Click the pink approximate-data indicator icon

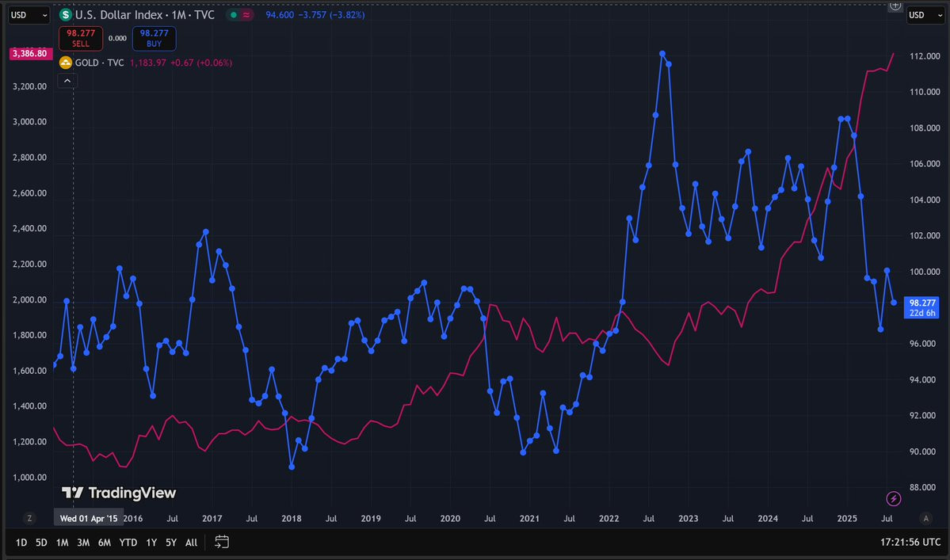pos(246,15)
